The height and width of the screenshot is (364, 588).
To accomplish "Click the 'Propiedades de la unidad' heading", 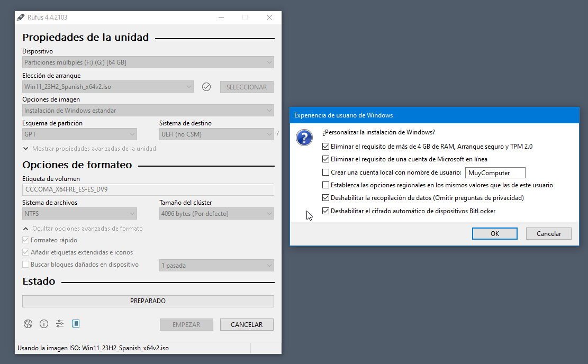I will click(86, 37).
